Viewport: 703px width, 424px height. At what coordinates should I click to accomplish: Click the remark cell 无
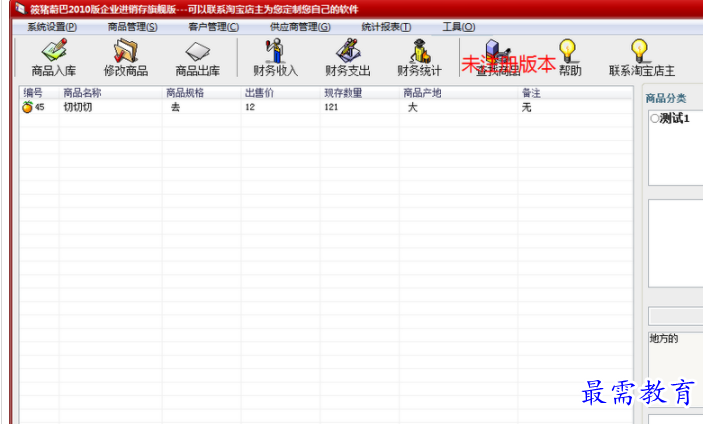click(x=526, y=107)
